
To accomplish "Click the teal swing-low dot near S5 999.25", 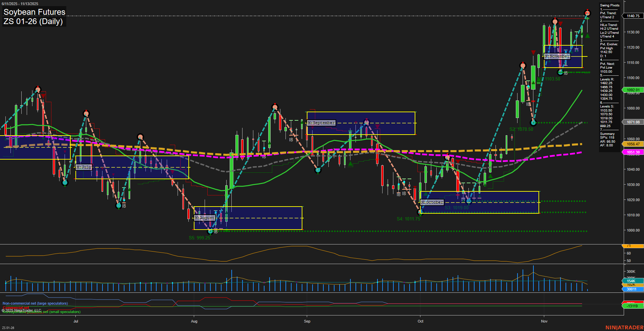I will pos(210,232).
